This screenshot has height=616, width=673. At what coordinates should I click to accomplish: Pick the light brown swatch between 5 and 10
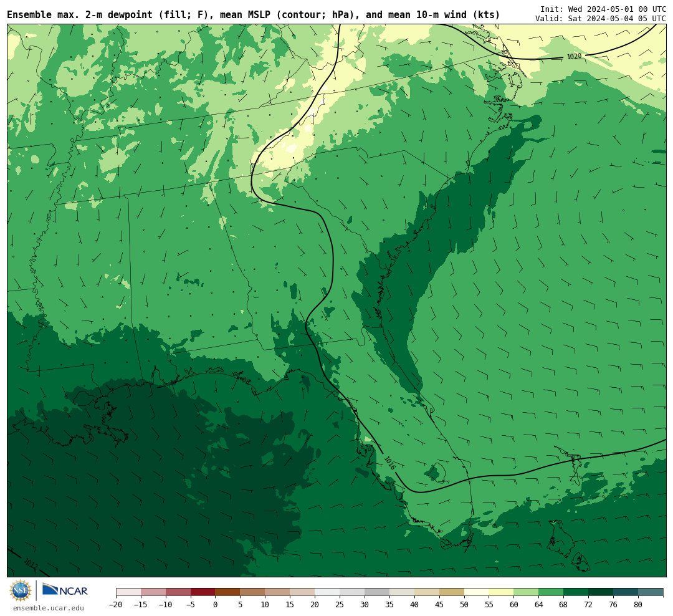[x=253, y=592]
